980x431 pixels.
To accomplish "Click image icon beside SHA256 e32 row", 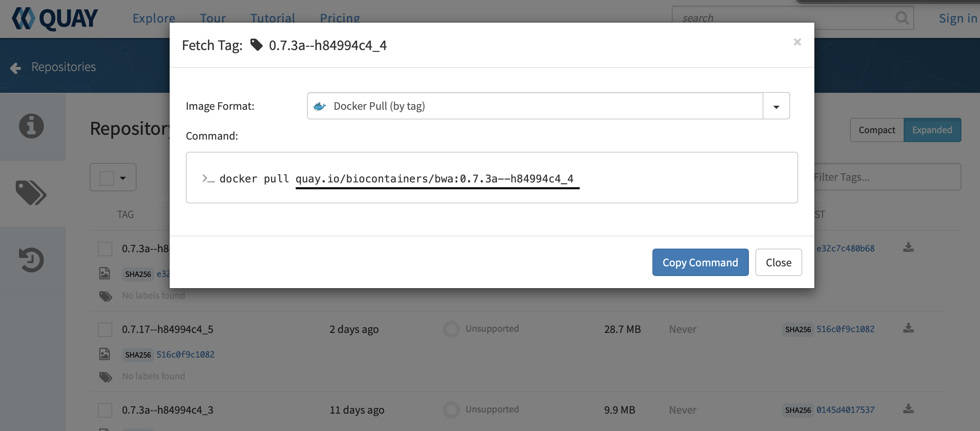I will point(105,273).
